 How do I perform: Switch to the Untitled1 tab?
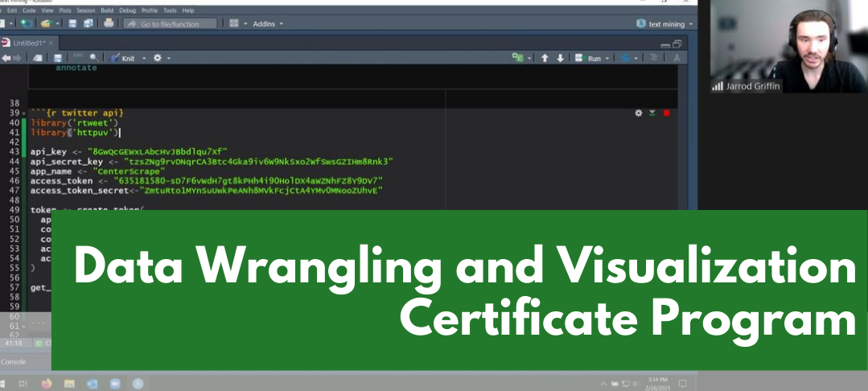click(x=27, y=43)
